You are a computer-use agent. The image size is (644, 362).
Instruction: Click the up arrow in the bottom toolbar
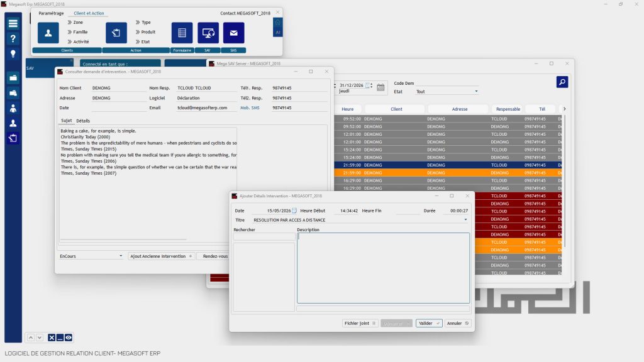point(31,337)
